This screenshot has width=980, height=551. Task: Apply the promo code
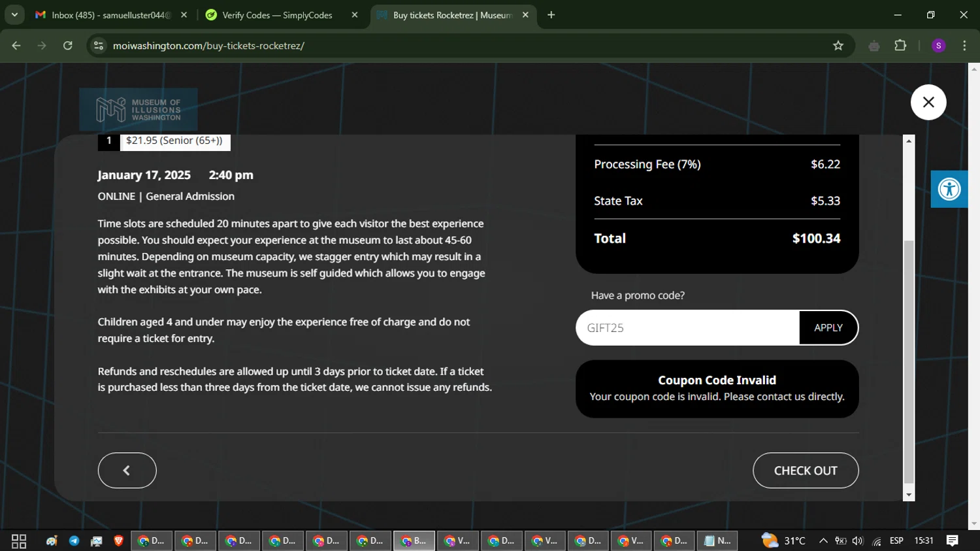pyautogui.click(x=828, y=327)
